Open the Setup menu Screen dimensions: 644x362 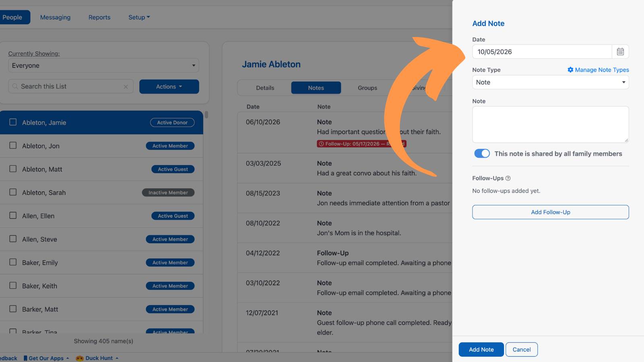[139, 17]
